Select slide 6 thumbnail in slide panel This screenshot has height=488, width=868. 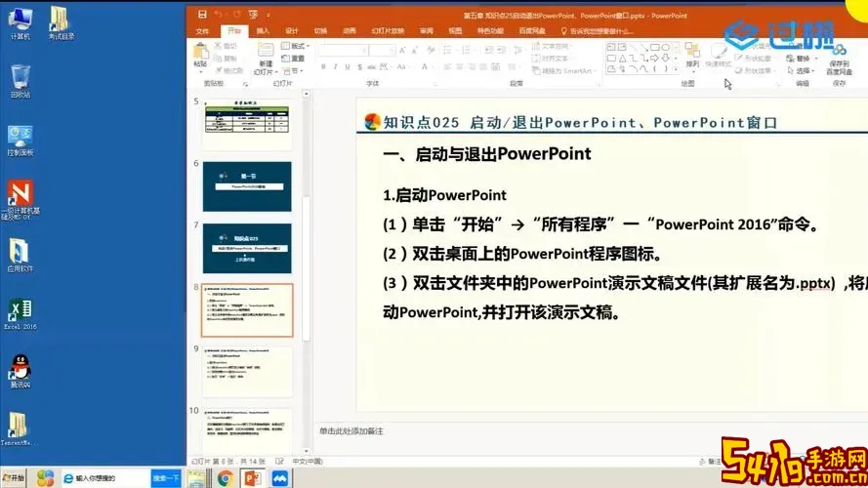pos(247,186)
